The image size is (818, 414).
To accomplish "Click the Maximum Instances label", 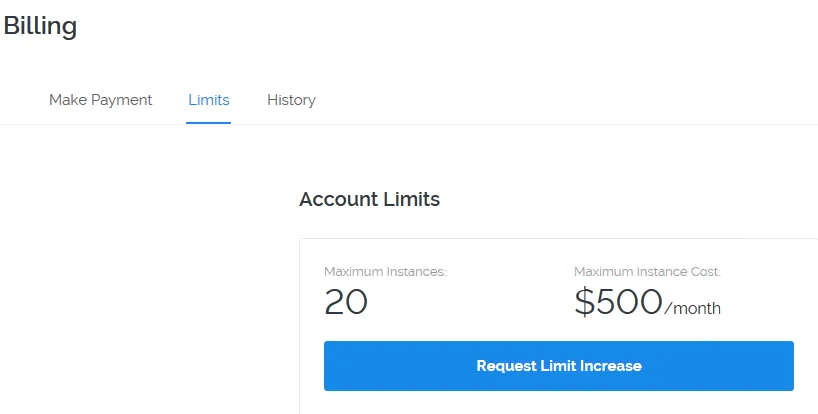I will point(386,272).
